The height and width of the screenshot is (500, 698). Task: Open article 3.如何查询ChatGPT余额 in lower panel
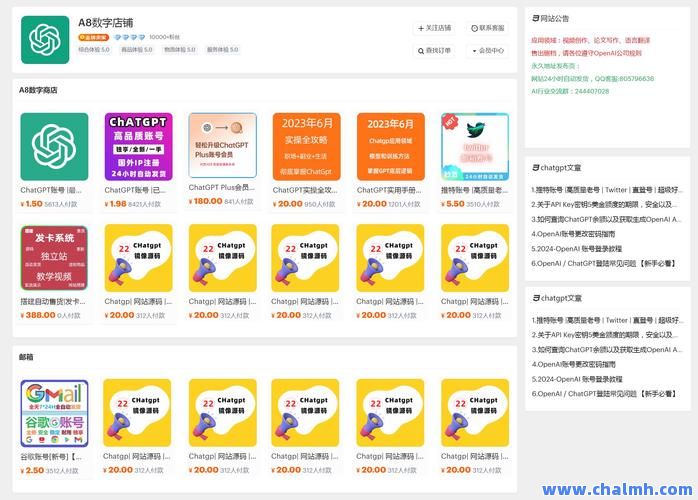606,350
